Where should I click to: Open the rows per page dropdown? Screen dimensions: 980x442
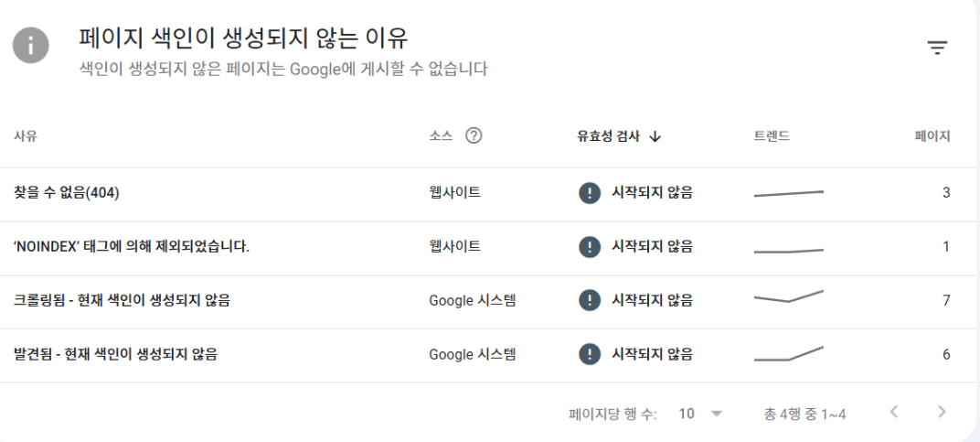point(700,414)
